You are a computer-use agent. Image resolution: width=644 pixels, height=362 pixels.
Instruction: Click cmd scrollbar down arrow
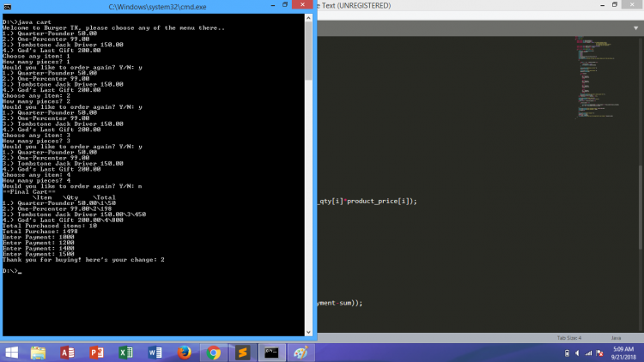tap(308, 332)
